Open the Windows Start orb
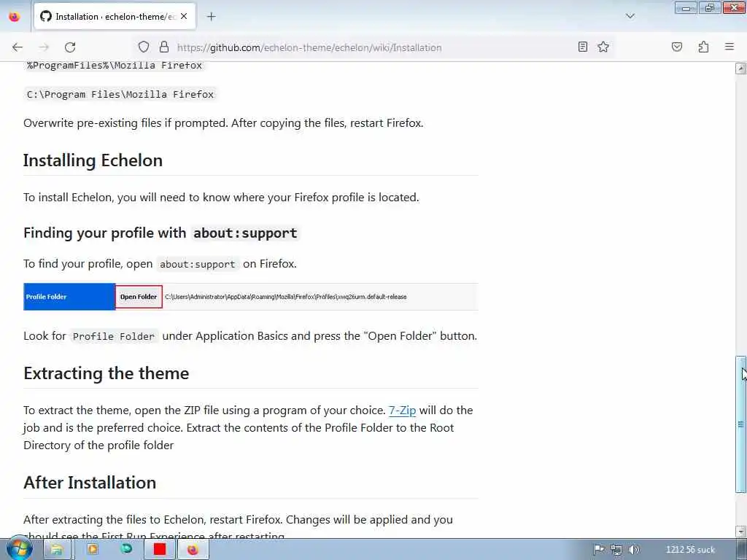This screenshot has height=560, width=747. pos(19,548)
